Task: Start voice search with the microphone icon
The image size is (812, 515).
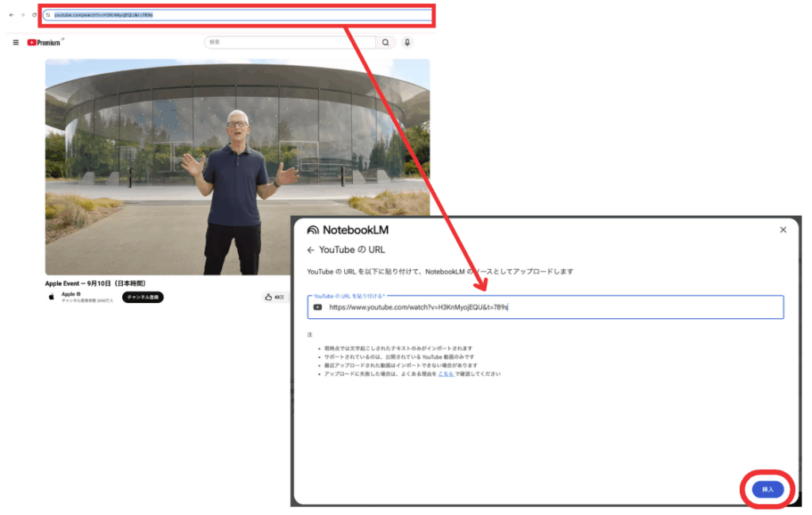Action: click(x=407, y=43)
